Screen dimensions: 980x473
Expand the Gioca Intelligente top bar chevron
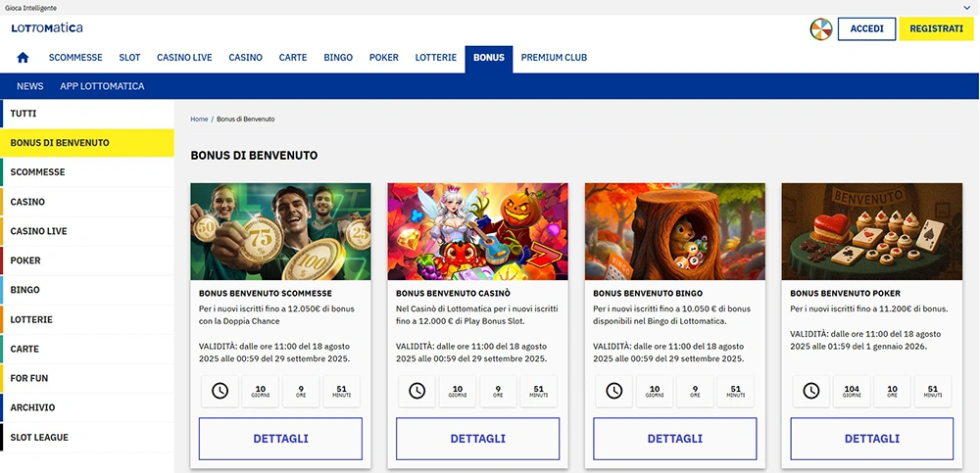pyautogui.click(x=967, y=8)
